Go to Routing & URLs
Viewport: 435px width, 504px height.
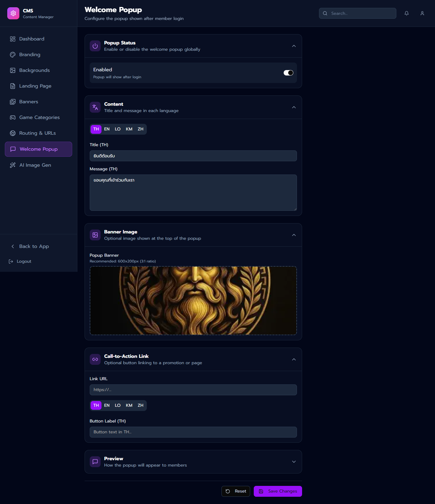point(39,133)
